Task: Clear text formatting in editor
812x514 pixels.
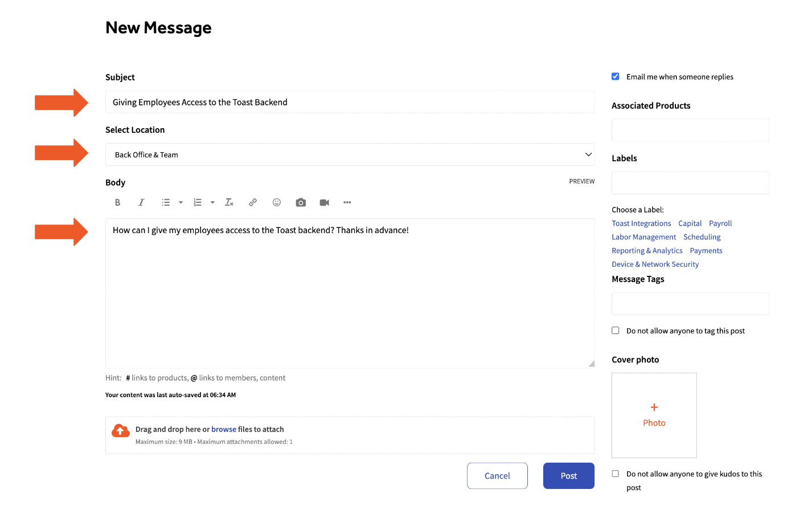Action: pos(229,202)
